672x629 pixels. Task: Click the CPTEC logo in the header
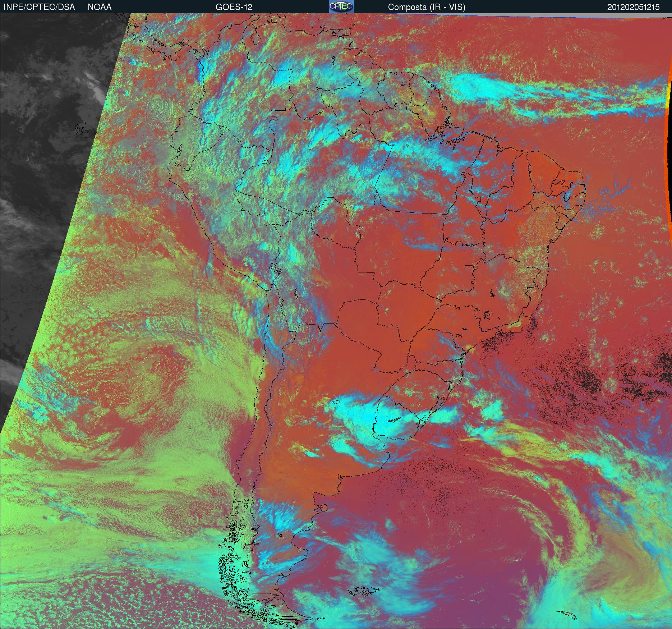tap(341, 6)
